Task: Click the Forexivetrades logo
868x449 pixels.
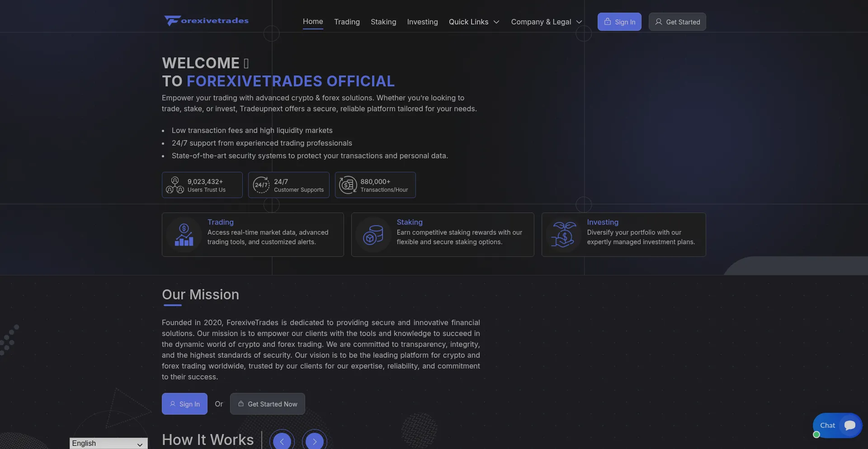Action: (206, 21)
